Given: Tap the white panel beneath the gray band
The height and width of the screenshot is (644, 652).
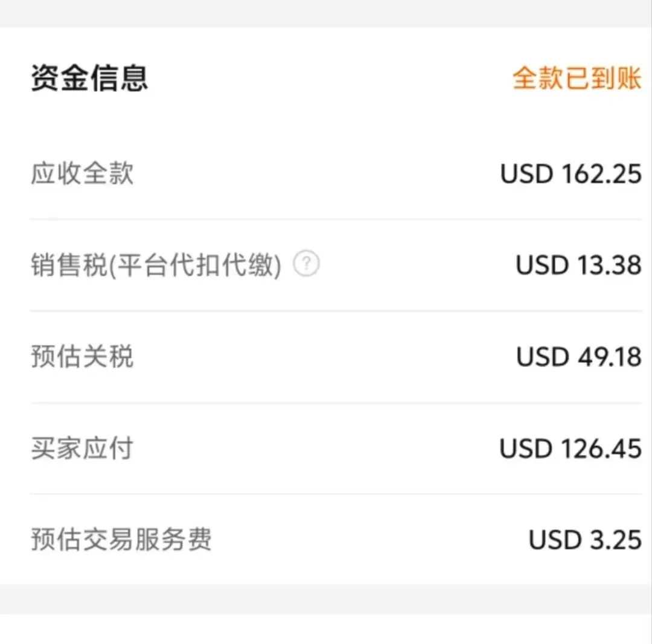Looking at the screenshot, I should click(x=326, y=630).
